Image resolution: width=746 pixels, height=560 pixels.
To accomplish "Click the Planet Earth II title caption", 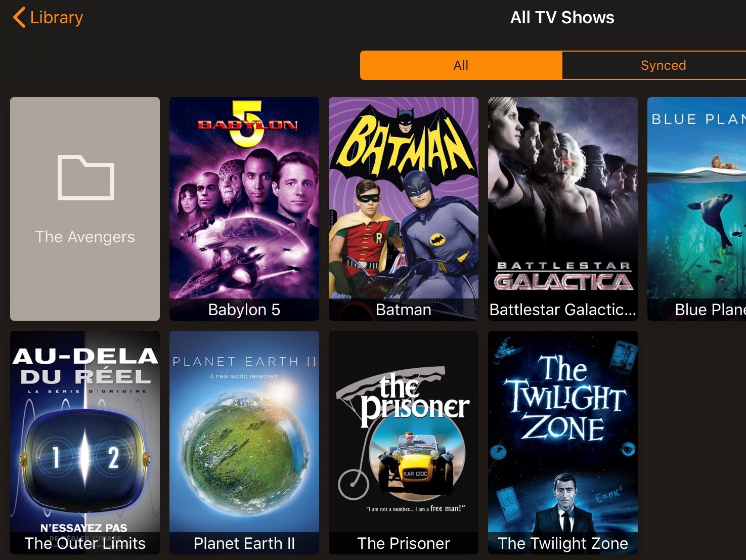I will 244,543.
